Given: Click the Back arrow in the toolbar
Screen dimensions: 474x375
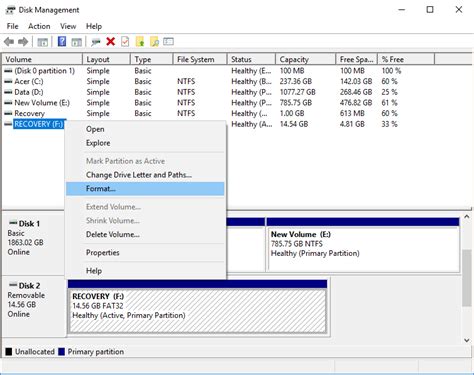Looking at the screenshot, I should (x=9, y=42).
